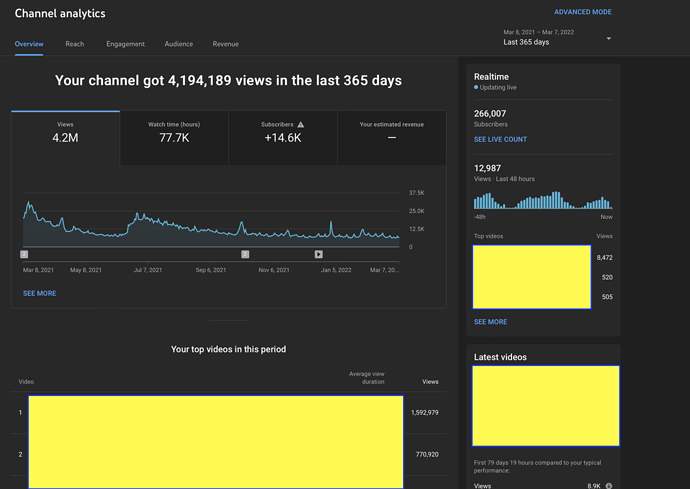Image resolution: width=690 pixels, height=489 pixels.
Task: Click the Subscribers warning triangle icon
Action: (x=301, y=125)
